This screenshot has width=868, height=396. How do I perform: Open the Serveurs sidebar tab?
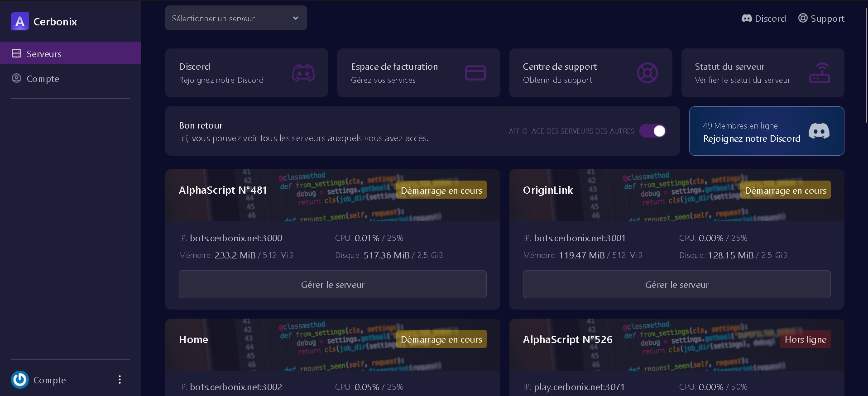tap(71, 53)
